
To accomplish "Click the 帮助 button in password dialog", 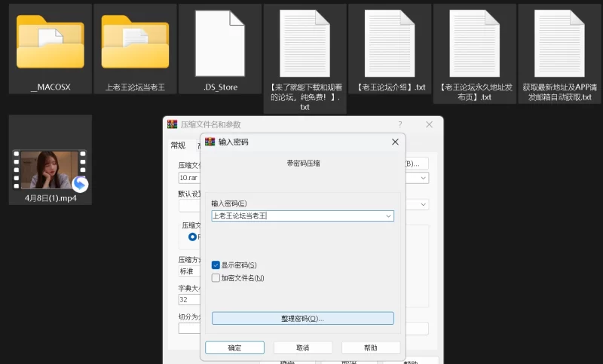I will pos(370,348).
